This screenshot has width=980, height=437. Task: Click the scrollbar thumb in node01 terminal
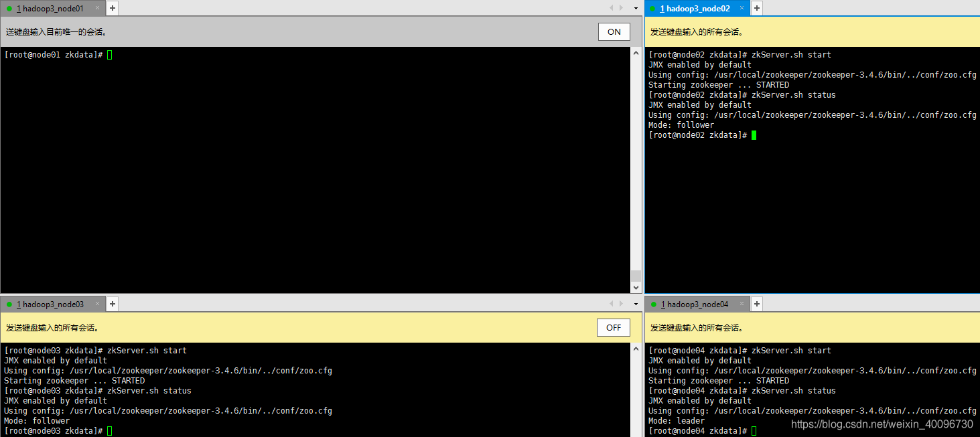click(x=636, y=276)
